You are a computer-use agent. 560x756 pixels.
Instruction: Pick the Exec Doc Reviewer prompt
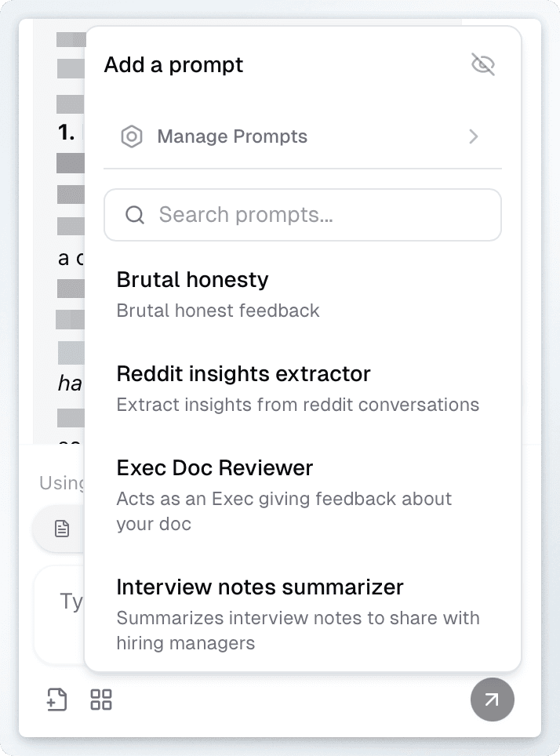(303, 495)
